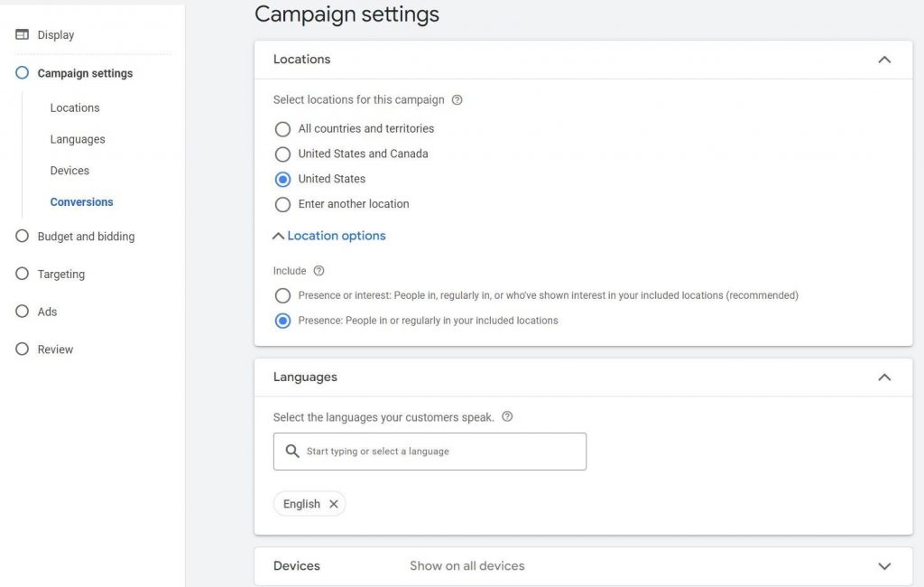
Task: Open the Review step in sidebar
Action: pyautogui.click(x=55, y=349)
